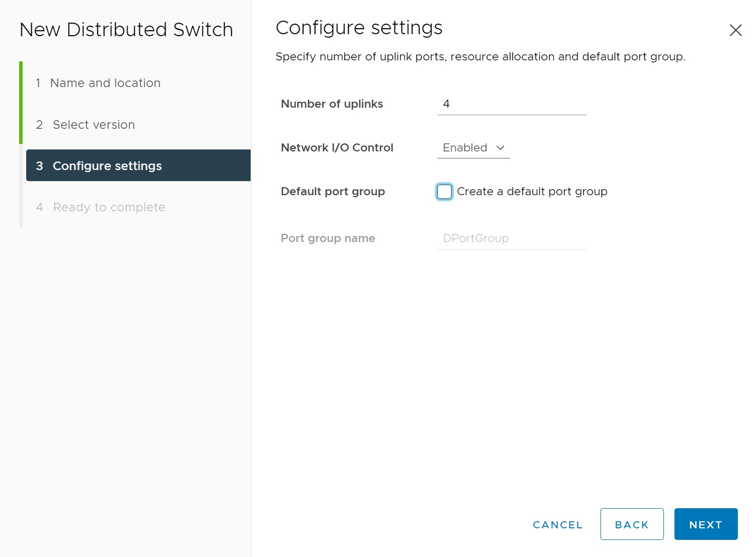Click the Ready to complete step

pos(109,207)
